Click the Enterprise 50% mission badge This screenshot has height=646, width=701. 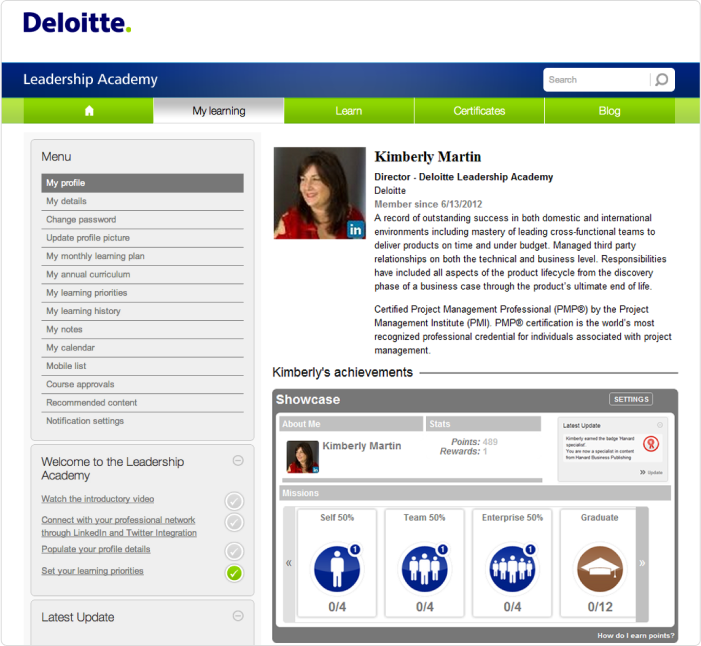(x=512, y=569)
